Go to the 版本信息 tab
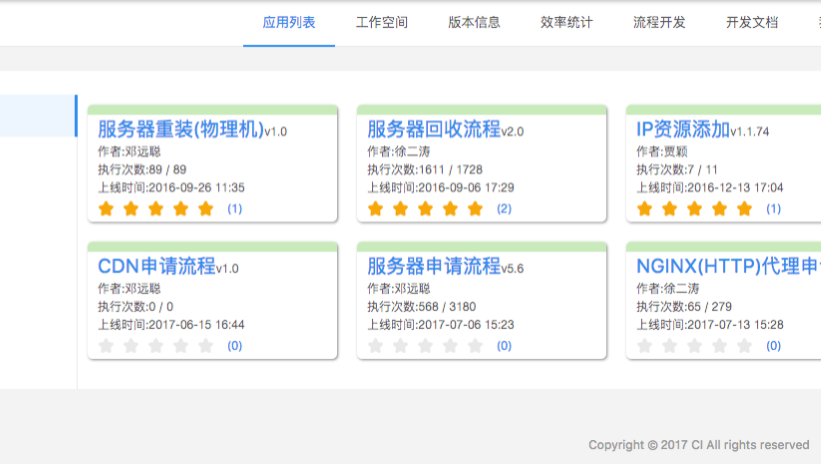 coord(474,23)
